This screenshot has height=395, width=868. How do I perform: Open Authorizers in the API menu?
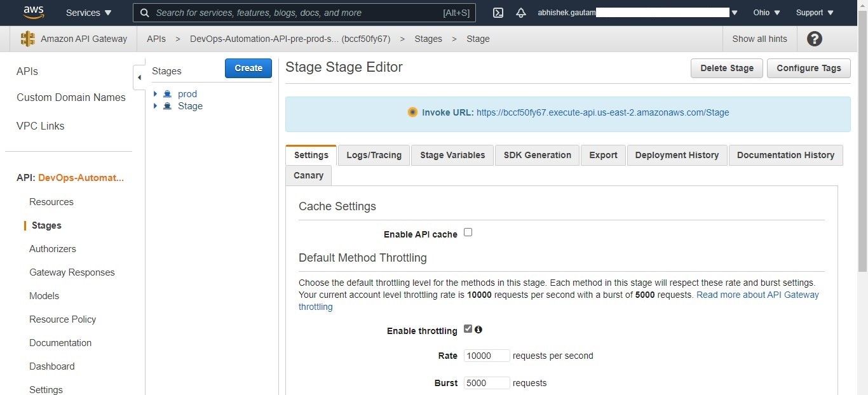[53, 249]
